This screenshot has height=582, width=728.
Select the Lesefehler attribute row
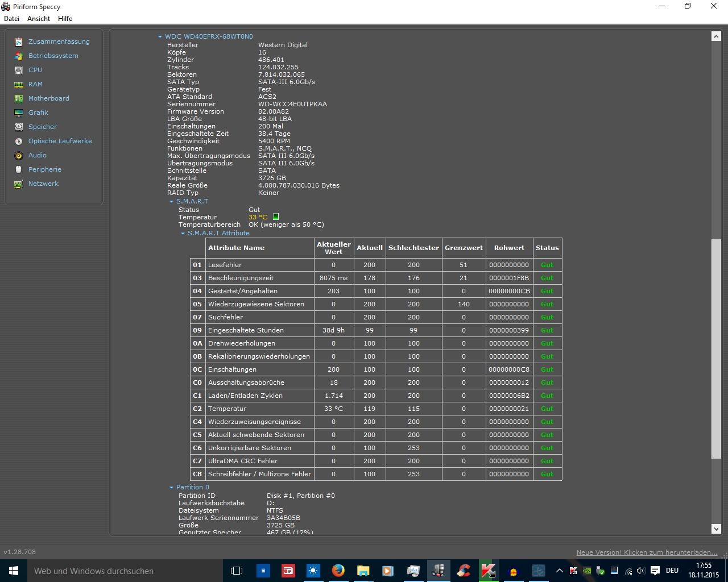[376, 265]
